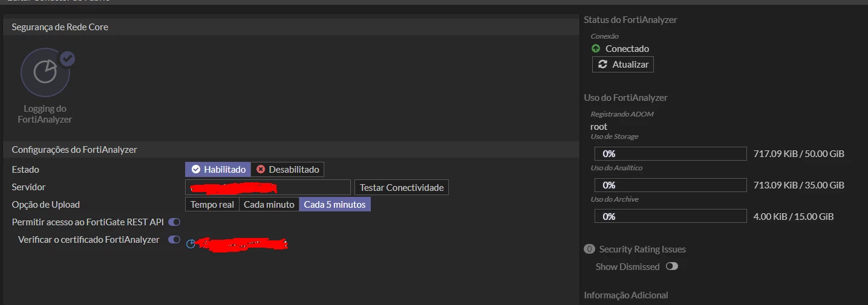Click the Security Rating Issues count badge
The width and height of the screenshot is (868, 305).
pyautogui.click(x=589, y=249)
